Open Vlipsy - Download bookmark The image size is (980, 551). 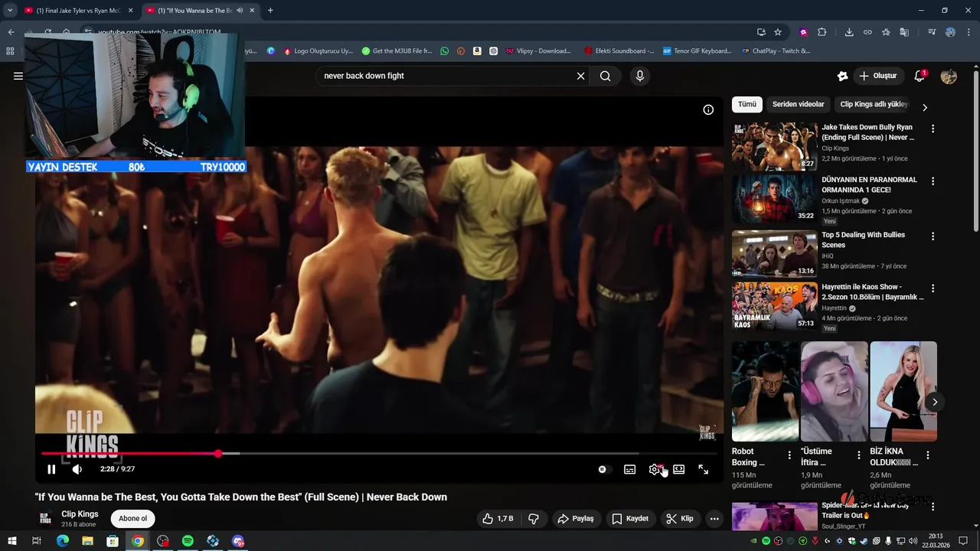pyautogui.click(x=538, y=51)
